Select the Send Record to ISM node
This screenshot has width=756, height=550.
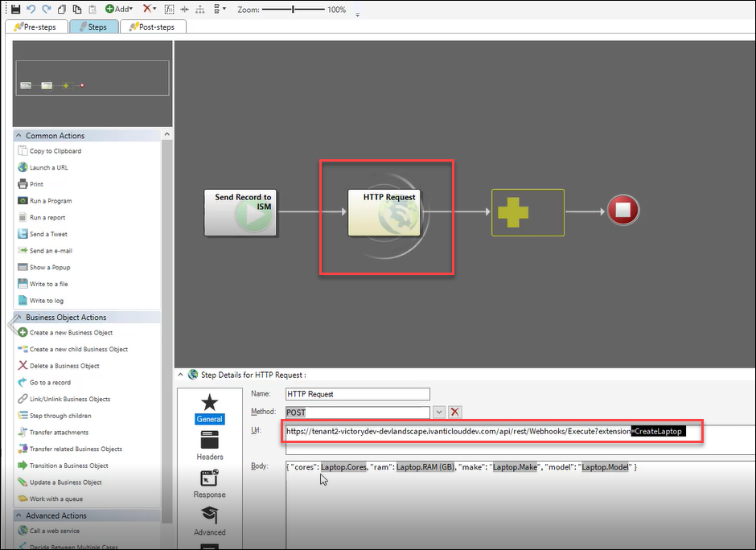(240, 212)
